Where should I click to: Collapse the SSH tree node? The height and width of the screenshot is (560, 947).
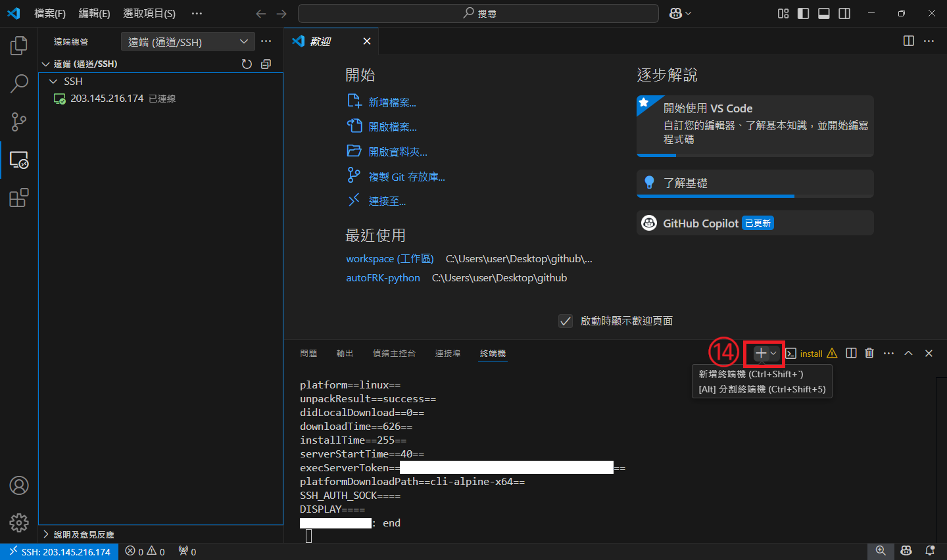point(53,82)
